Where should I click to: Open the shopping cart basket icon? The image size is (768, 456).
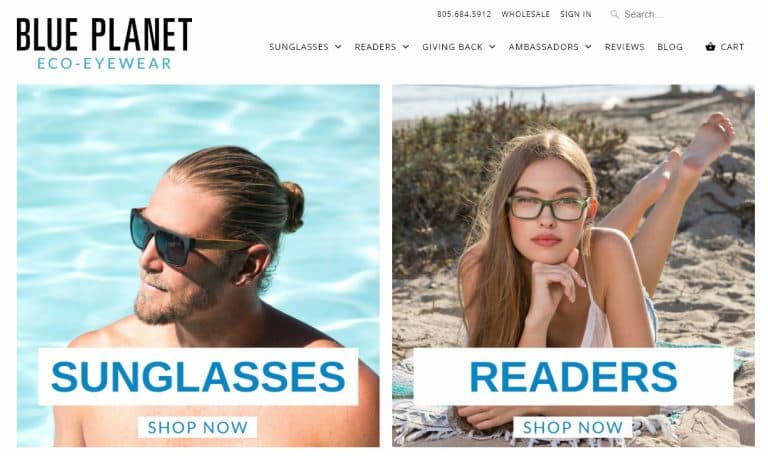(710, 47)
